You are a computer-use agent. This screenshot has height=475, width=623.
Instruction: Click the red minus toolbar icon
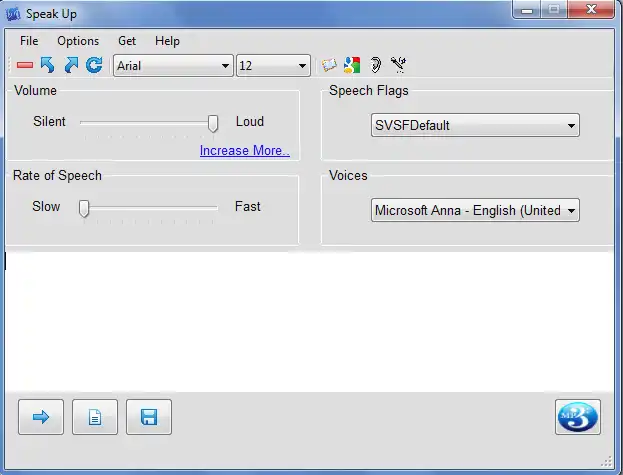tap(25, 65)
